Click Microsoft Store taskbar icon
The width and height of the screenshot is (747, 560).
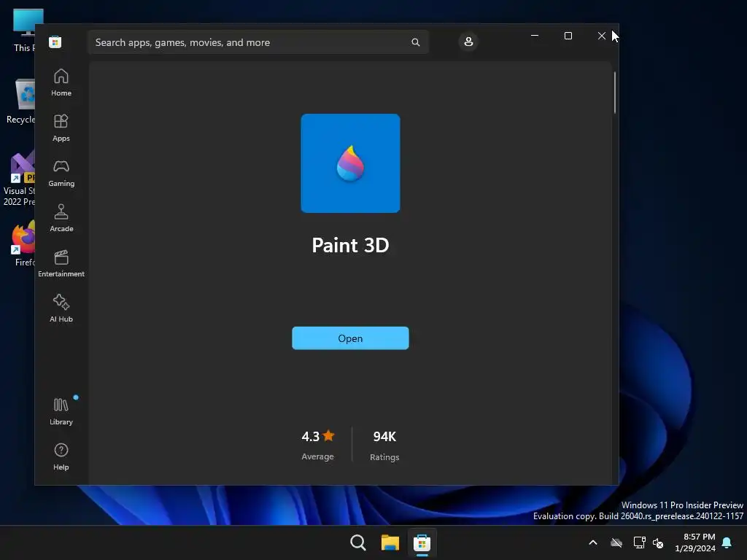pos(422,542)
